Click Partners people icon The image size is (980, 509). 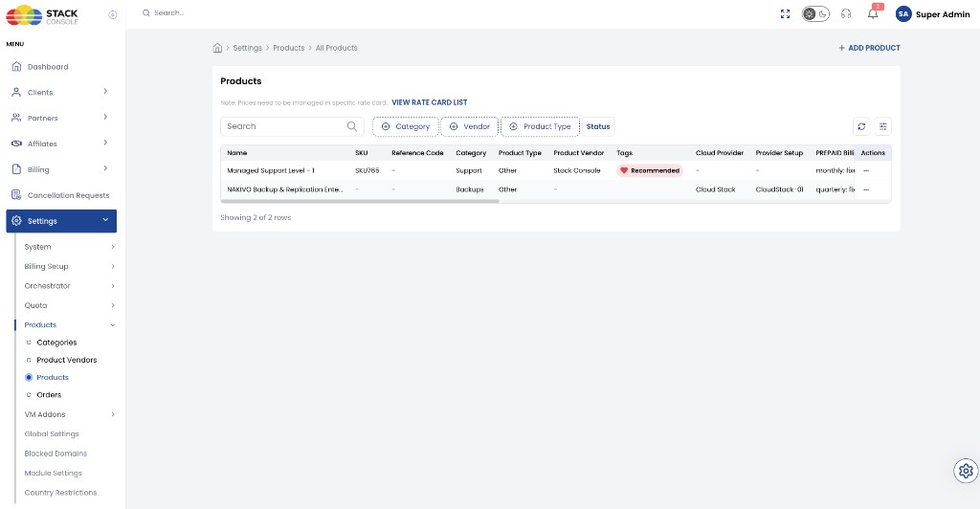coord(17,118)
